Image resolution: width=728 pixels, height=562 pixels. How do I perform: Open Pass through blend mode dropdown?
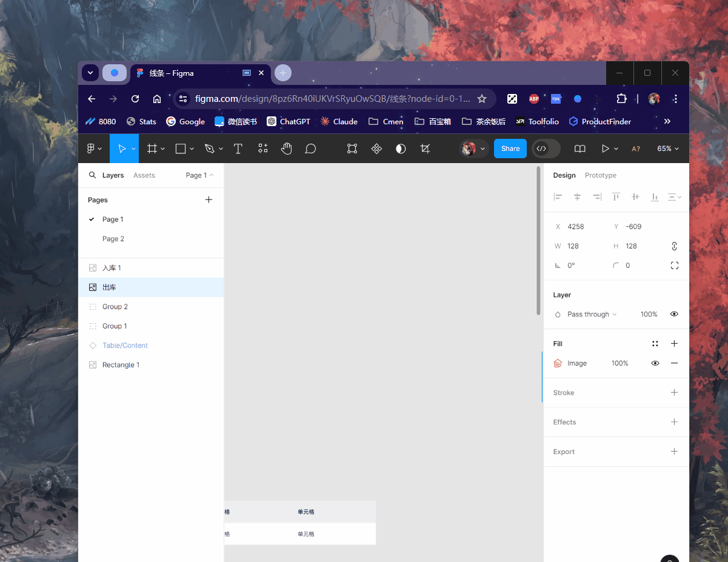592,314
